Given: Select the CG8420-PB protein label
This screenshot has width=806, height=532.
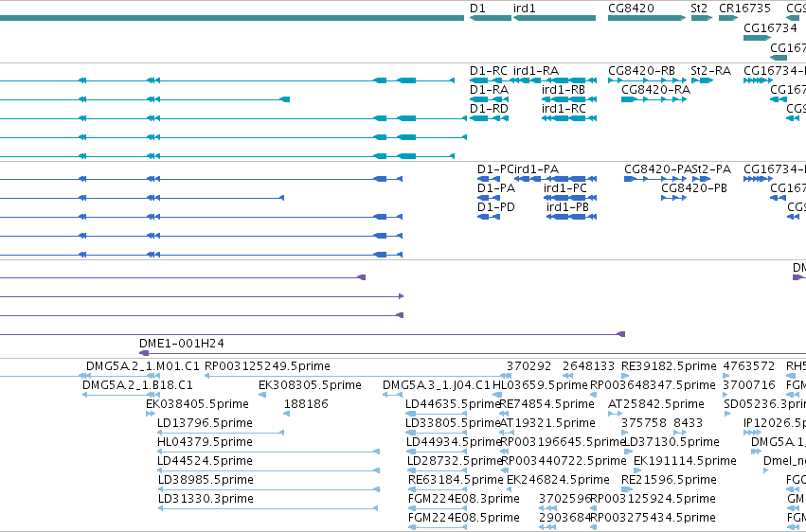Looking at the screenshot, I should 694,188.
